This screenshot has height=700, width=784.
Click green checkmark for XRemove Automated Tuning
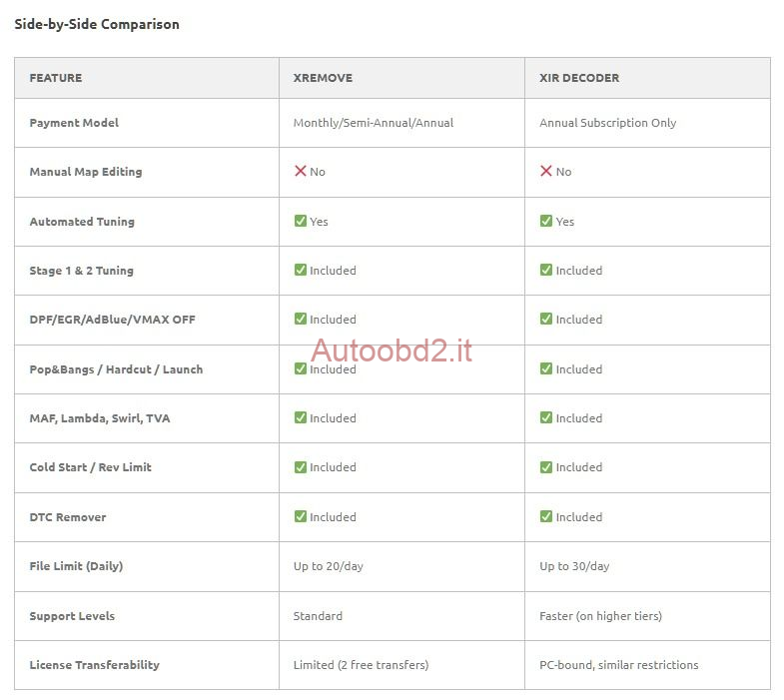[300, 221]
